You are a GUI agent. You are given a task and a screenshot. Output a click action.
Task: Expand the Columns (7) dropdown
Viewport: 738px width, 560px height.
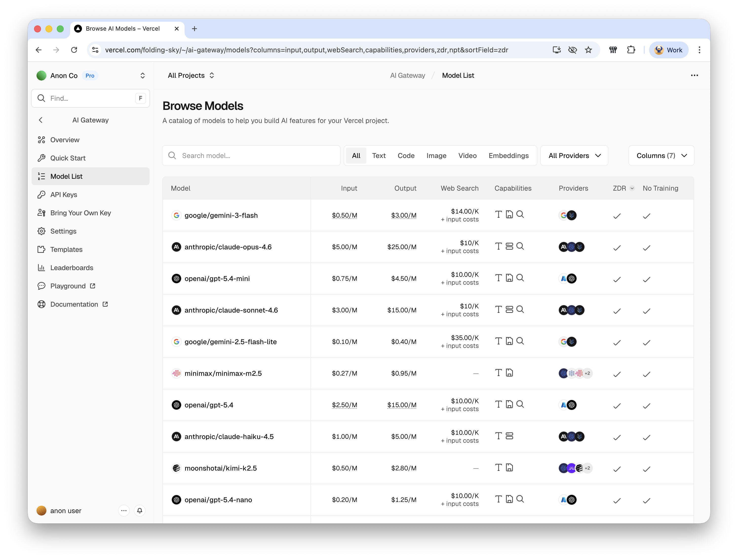[x=661, y=156]
